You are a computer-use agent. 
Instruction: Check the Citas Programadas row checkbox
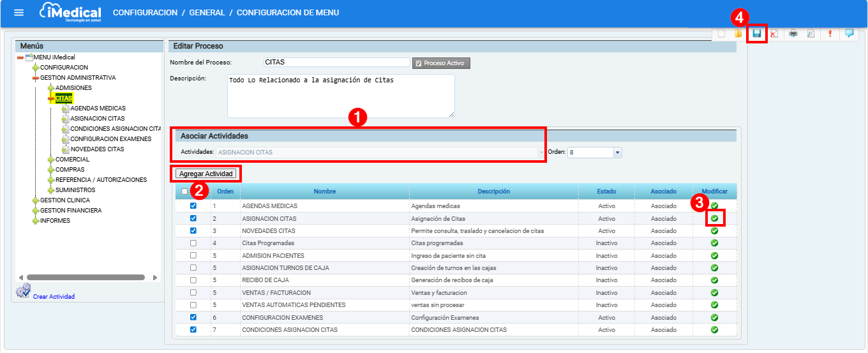(193, 243)
